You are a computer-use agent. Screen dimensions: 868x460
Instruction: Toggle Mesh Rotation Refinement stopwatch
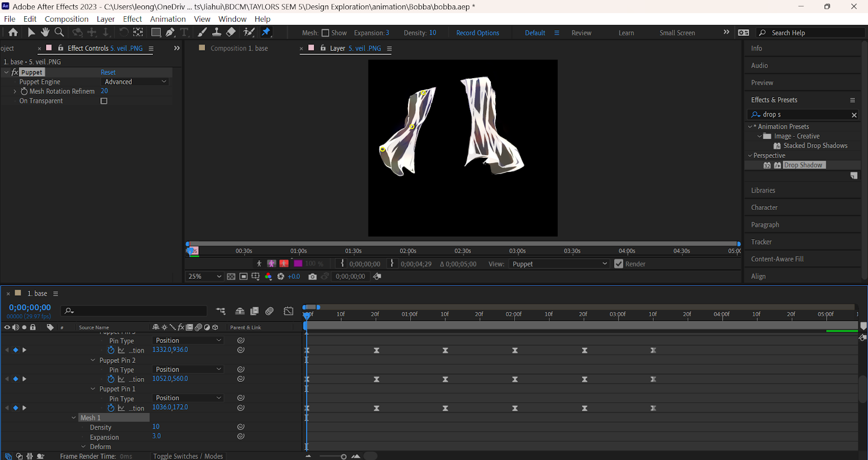click(x=24, y=92)
